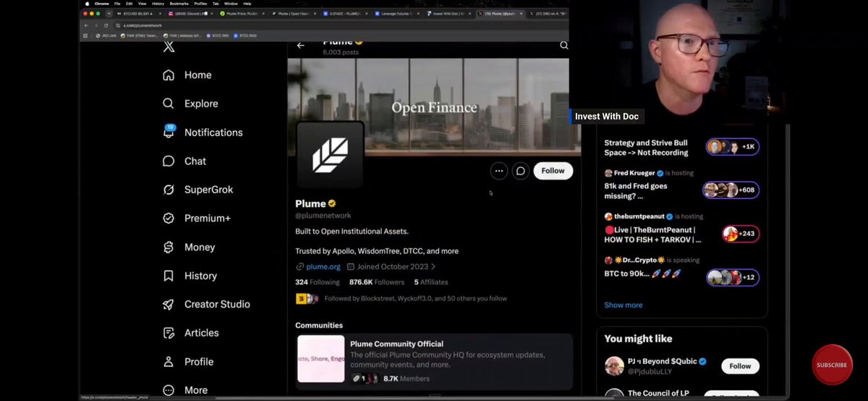Follow PJ Beyond $Qubic
The width and height of the screenshot is (868, 401).
(x=740, y=366)
